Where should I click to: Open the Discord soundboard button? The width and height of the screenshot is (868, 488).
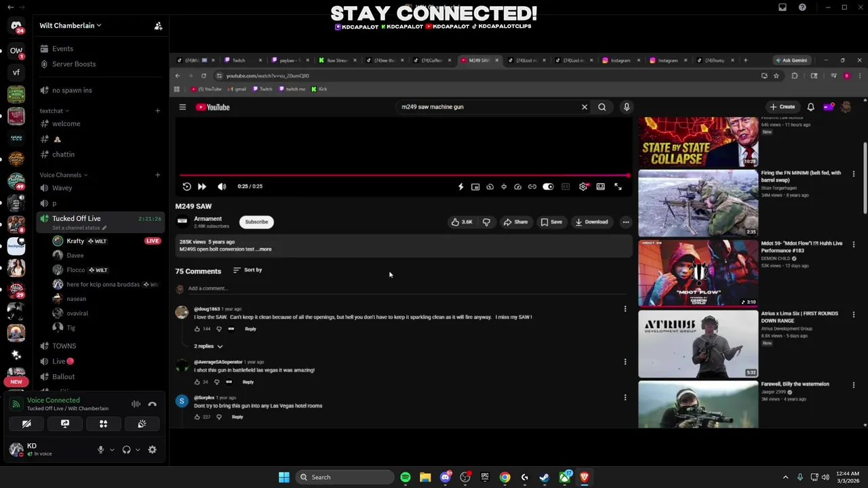tap(142, 424)
